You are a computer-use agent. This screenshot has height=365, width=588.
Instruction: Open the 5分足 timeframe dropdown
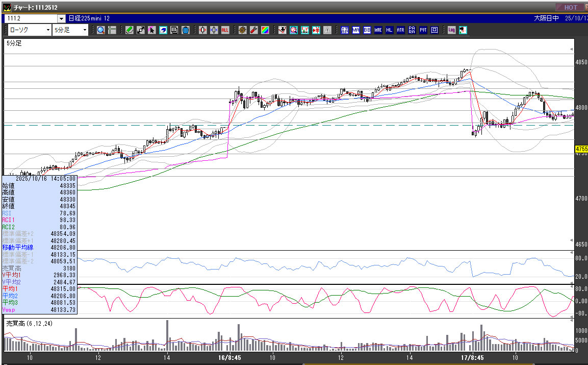tap(85, 30)
